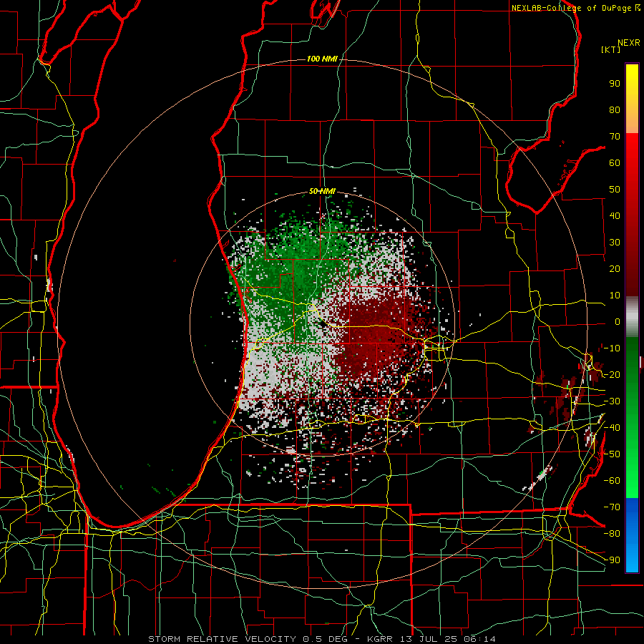Click the 70 value on velocity scale

(x=615, y=137)
